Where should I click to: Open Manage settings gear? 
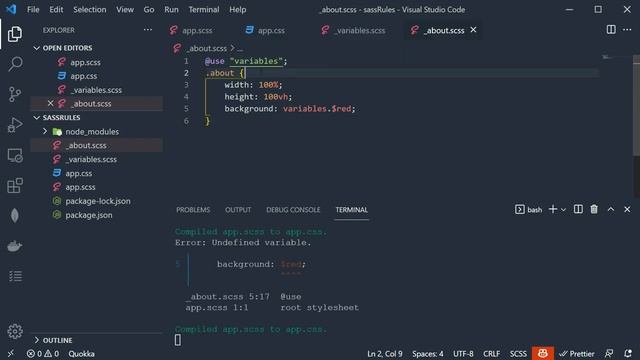15,331
